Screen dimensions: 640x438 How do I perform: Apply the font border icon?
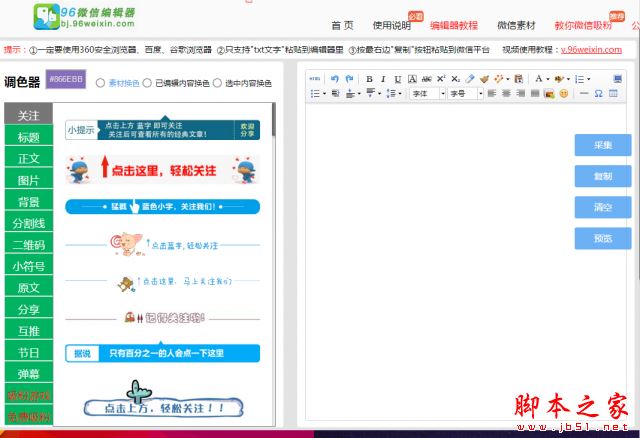point(412,79)
